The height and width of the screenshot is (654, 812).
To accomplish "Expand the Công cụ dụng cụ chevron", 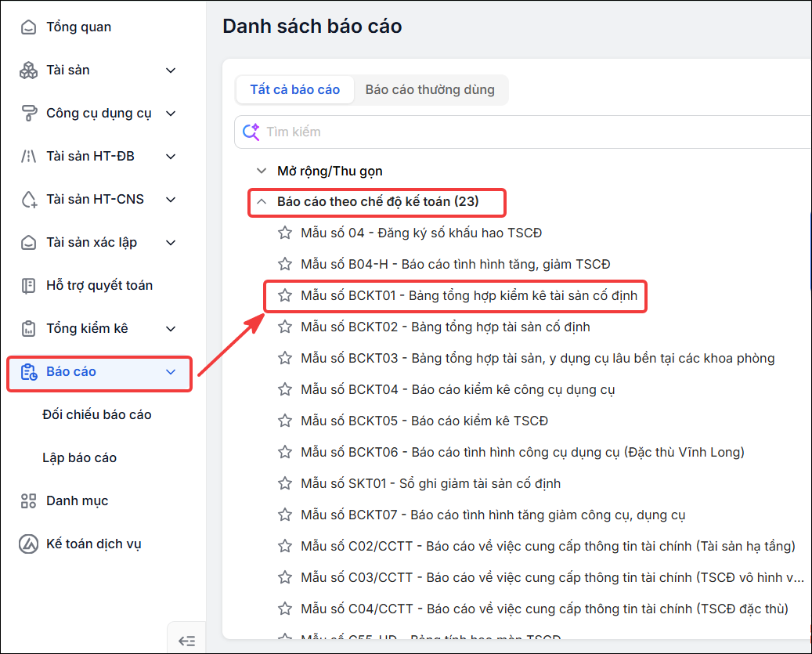I will [171, 113].
